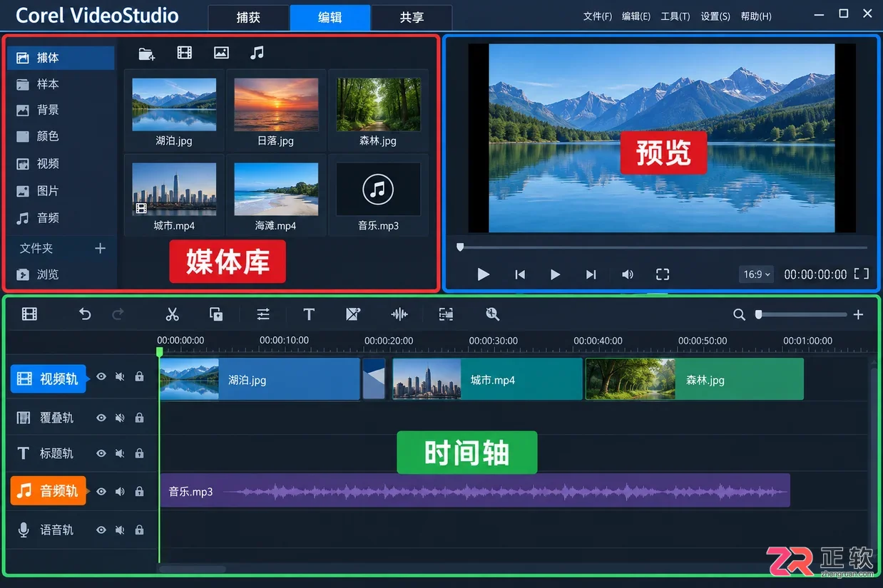
Task: Filter library by video filmstrip icon
Action: 185,53
